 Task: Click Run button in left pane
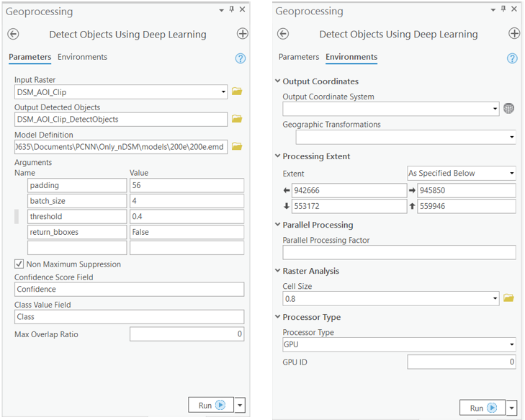211,406
